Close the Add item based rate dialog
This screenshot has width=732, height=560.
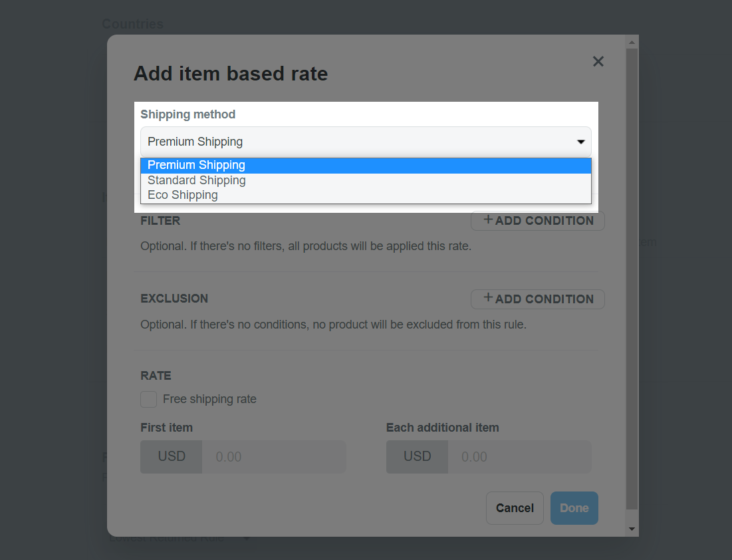598,61
